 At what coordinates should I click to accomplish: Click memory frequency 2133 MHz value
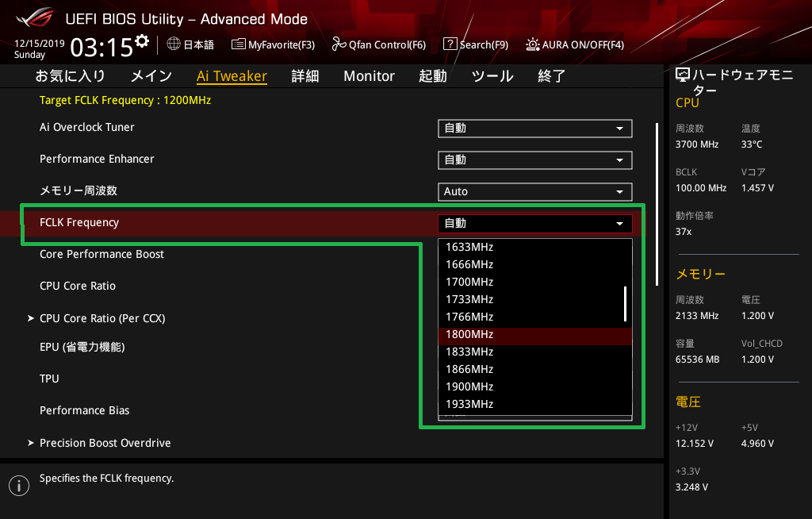pyautogui.click(x=696, y=315)
